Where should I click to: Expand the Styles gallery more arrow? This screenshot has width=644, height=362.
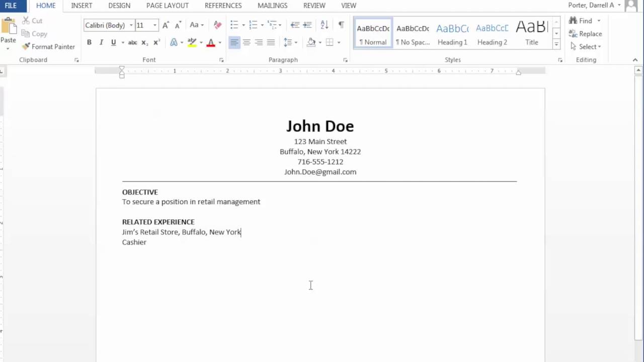[x=556, y=44]
